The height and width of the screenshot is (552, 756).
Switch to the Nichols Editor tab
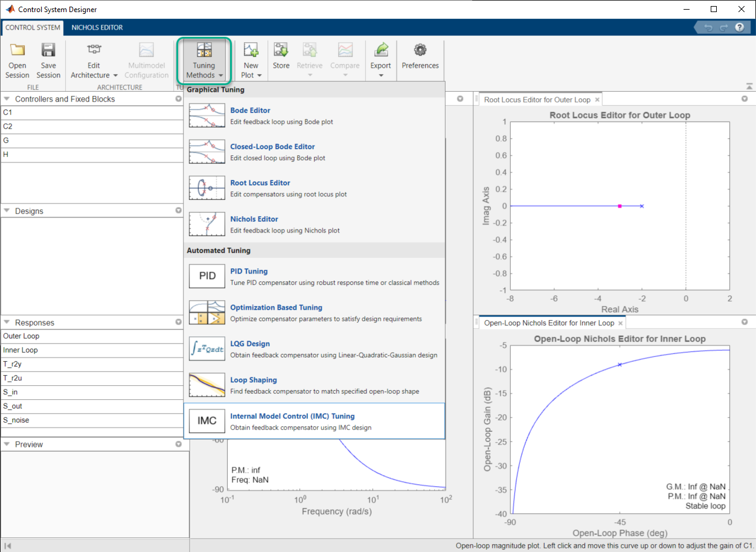pos(97,28)
